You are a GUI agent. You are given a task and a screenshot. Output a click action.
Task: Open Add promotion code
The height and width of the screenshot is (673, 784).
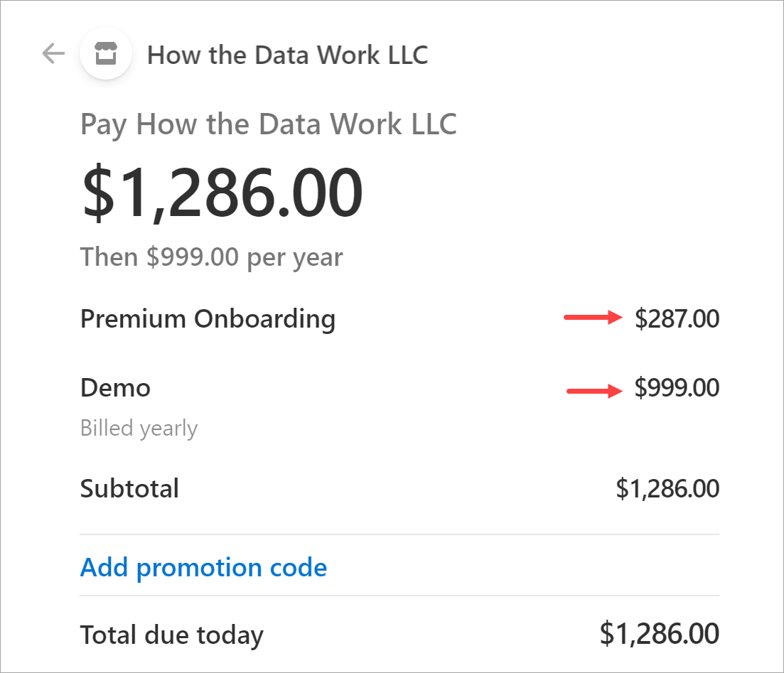coord(203,567)
